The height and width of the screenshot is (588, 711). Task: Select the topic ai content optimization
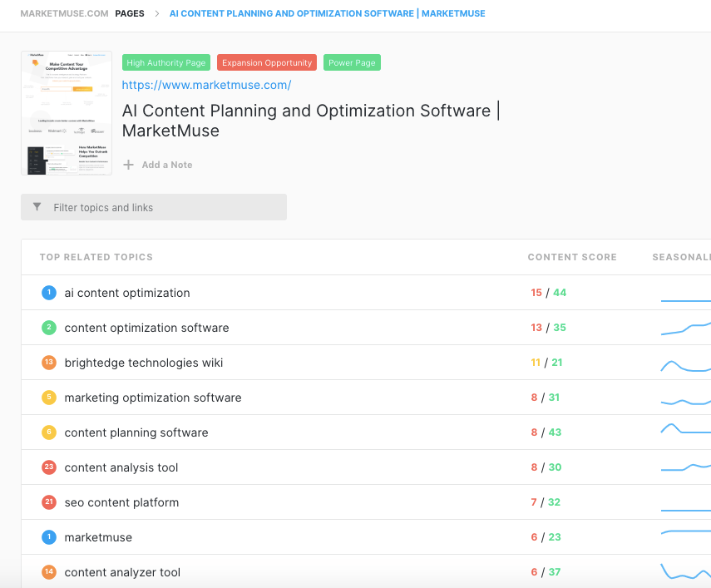[x=127, y=293]
